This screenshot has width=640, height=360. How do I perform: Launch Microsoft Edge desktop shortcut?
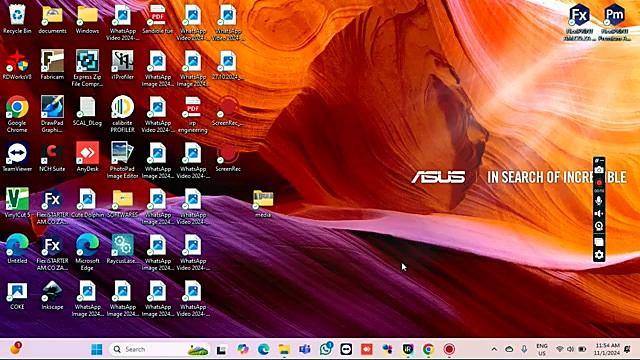tap(87, 252)
